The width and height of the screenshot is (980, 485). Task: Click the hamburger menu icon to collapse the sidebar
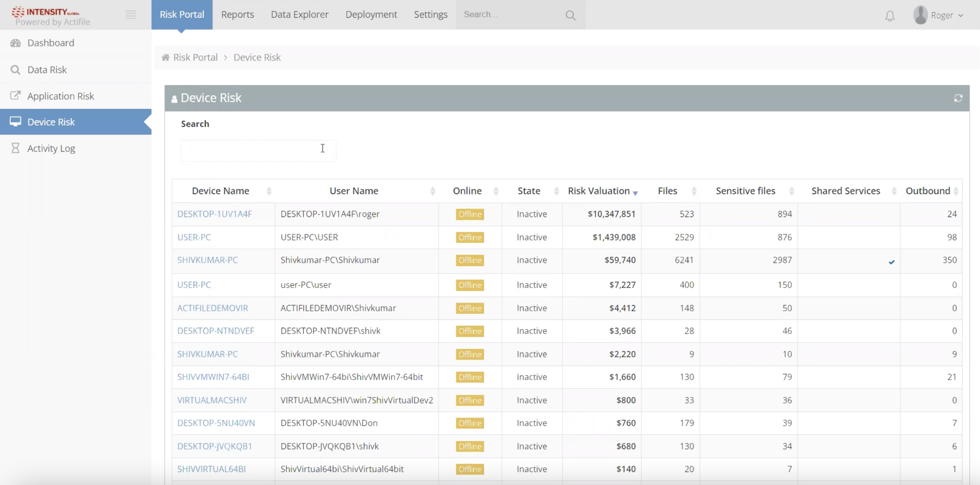click(x=131, y=15)
